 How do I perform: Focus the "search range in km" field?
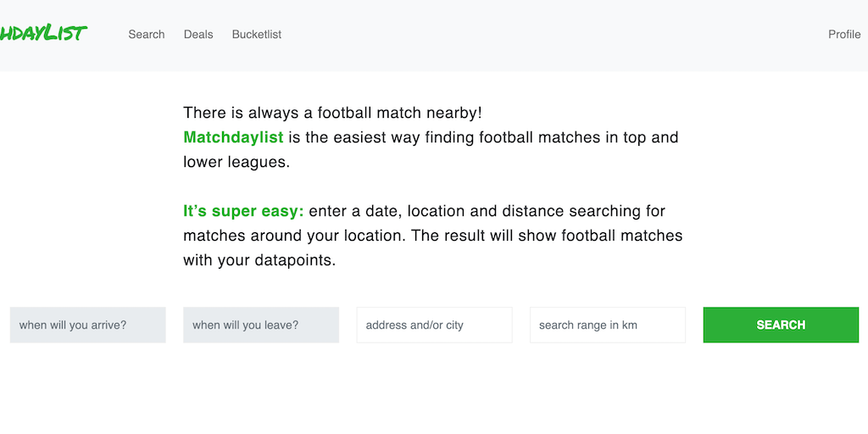[x=608, y=325]
